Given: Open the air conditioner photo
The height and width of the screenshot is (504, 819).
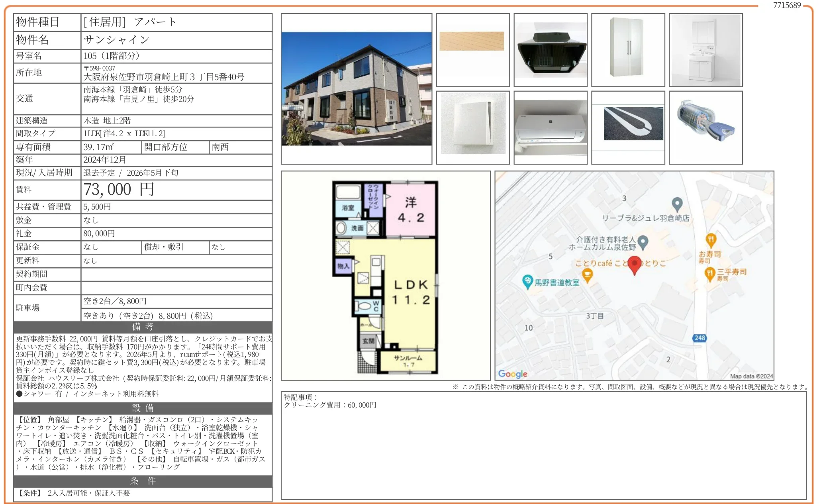Looking at the screenshot, I should pos(550,127).
